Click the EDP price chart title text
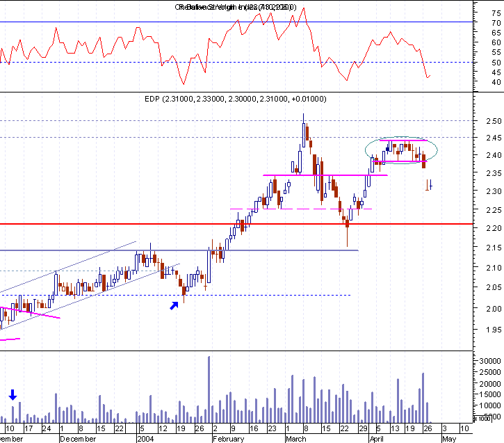The height and width of the screenshot is (443, 504). (235, 99)
